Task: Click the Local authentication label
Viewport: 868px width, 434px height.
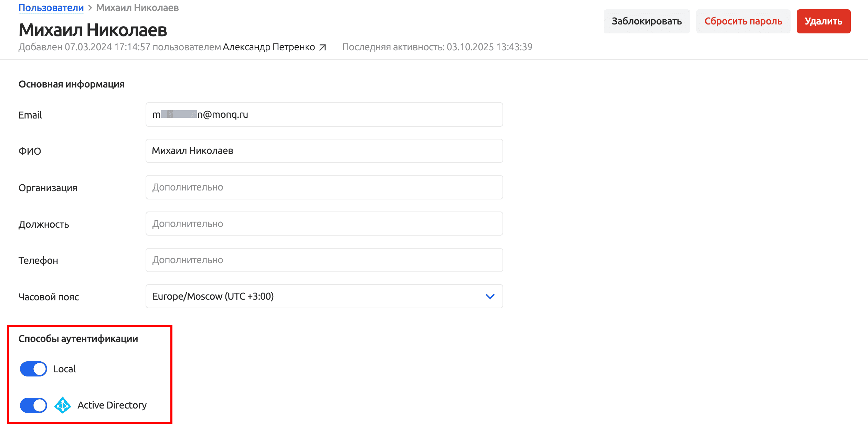Action: 64,369
